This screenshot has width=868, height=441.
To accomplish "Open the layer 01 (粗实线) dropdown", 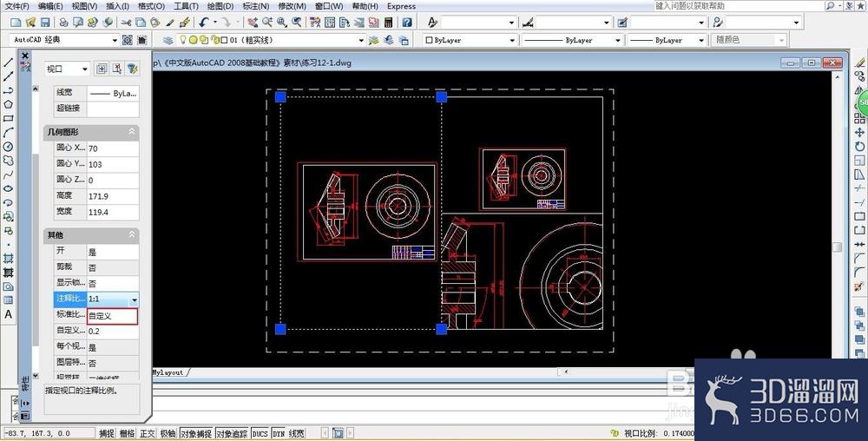I will click(x=361, y=40).
